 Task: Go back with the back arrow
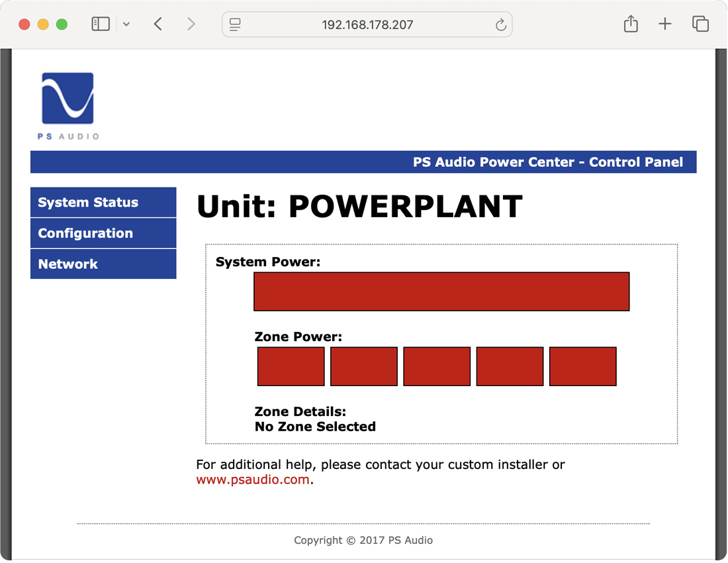tap(158, 24)
